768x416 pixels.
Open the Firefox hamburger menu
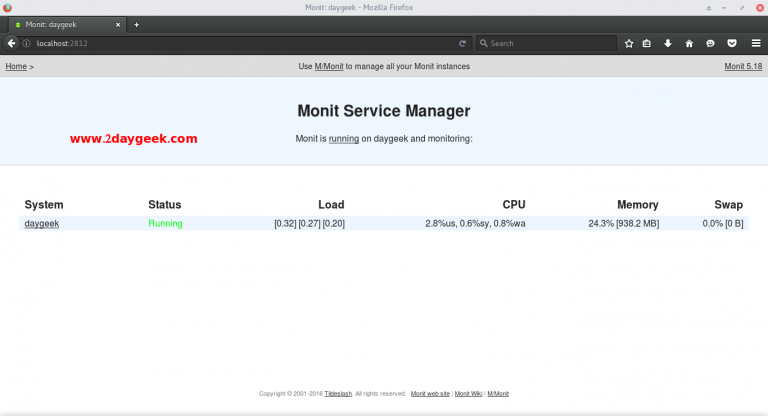point(756,43)
